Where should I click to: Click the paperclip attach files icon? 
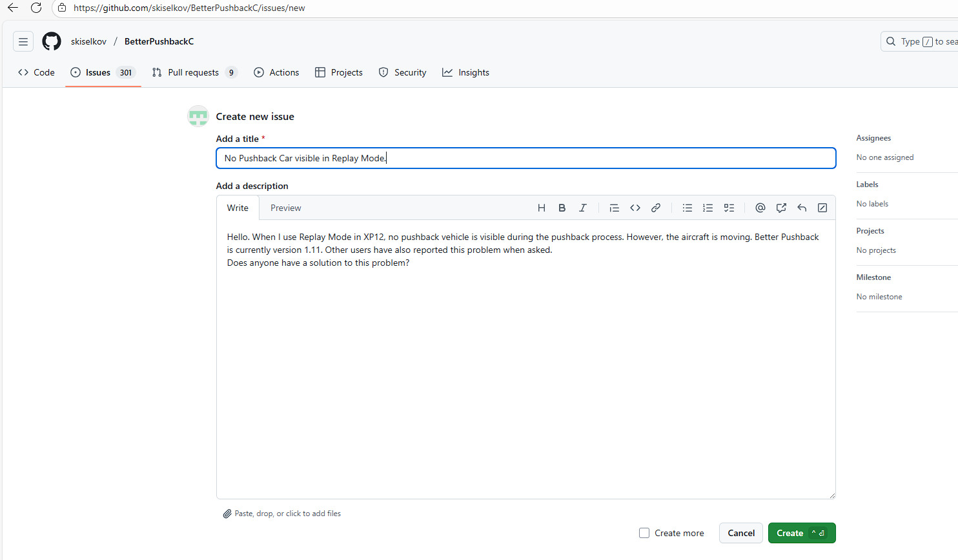click(x=227, y=514)
